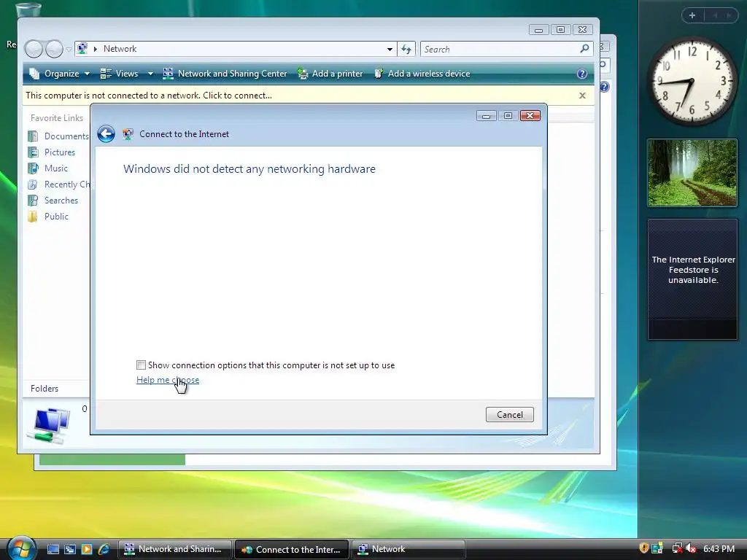Minimize the Connect to the Internet dialog
747x560 pixels.
coord(486,116)
